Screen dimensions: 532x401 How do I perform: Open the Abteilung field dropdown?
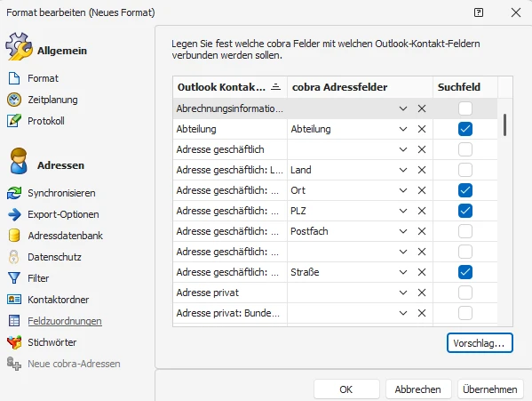coord(403,129)
